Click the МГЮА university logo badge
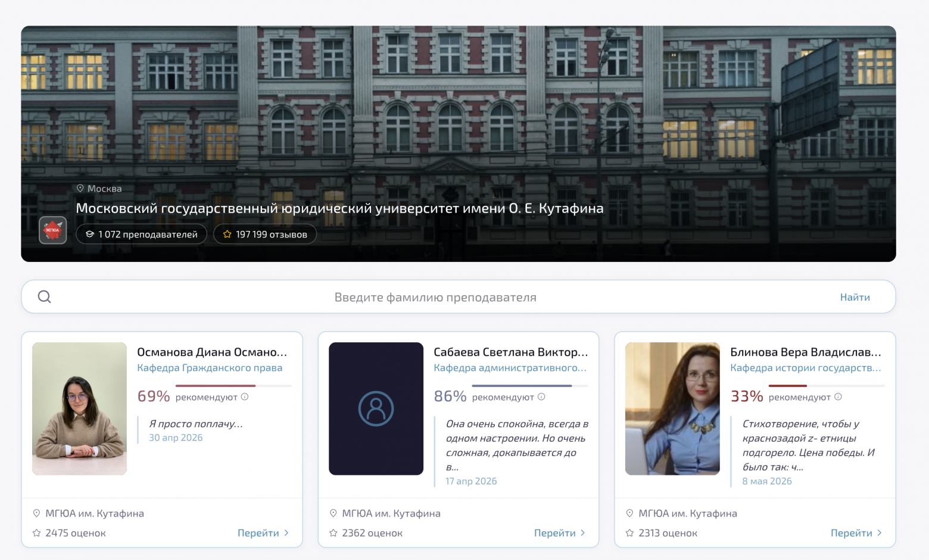Image resolution: width=929 pixels, height=560 pixels. (53, 230)
